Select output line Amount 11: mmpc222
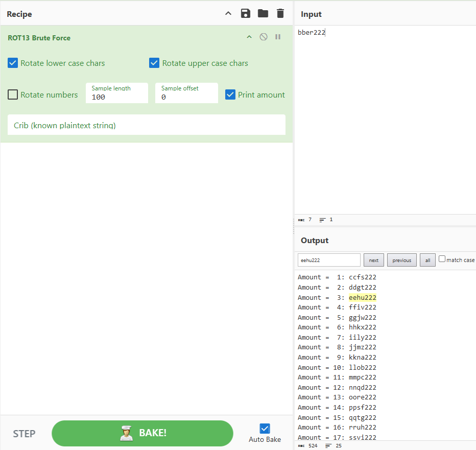 tap(337, 377)
